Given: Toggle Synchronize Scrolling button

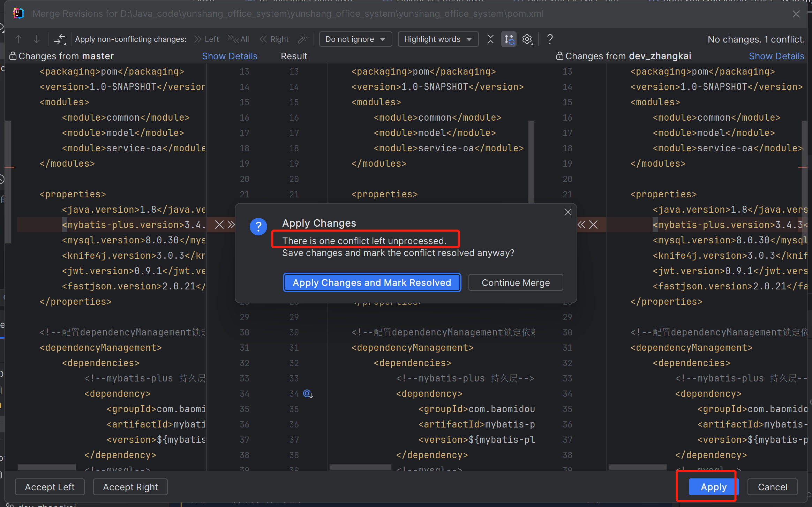Looking at the screenshot, I should pos(509,39).
